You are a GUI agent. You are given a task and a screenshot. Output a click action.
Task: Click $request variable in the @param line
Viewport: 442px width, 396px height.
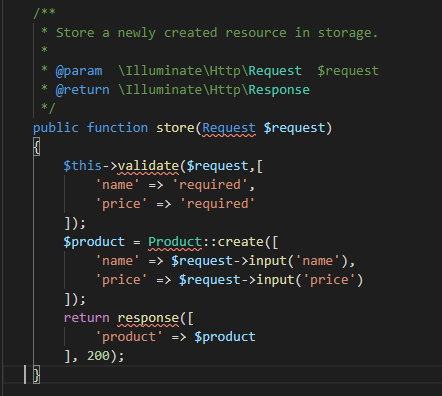click(x=348, y=71)
